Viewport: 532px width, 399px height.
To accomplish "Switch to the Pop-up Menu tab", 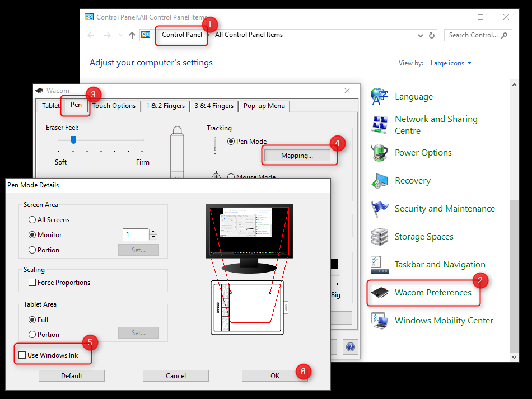I will [264, 106].
